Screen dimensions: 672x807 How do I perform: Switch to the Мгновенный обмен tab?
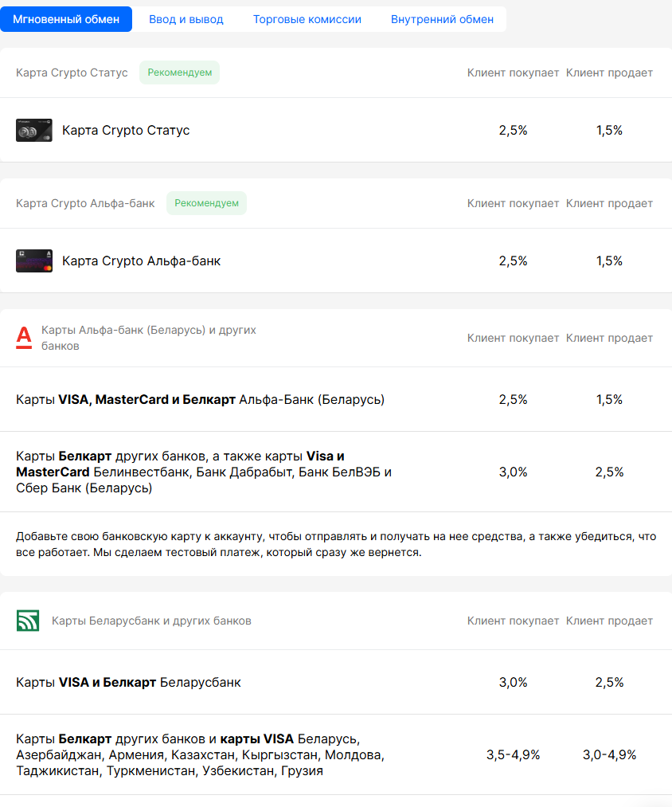pos(66,19)
